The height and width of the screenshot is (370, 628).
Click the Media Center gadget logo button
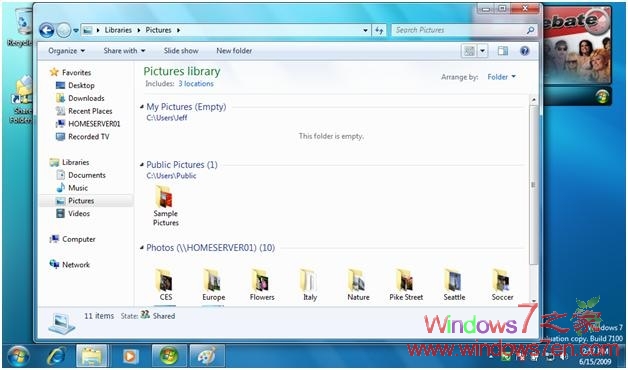tap(602, 97)
